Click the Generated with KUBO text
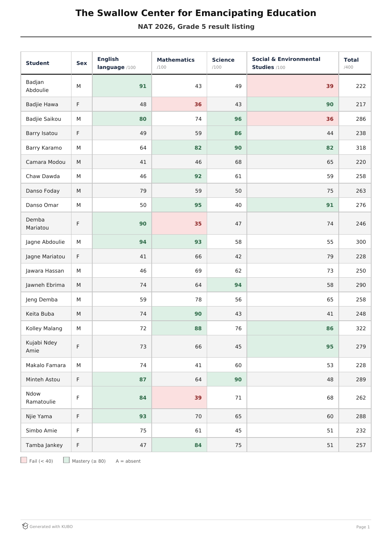This screenshot has width=392, height=555. point(51,527)
